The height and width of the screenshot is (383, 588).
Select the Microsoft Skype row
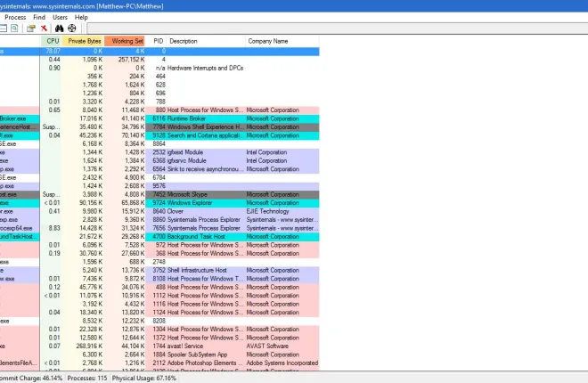pyautogui.click(x=159, y=194)
